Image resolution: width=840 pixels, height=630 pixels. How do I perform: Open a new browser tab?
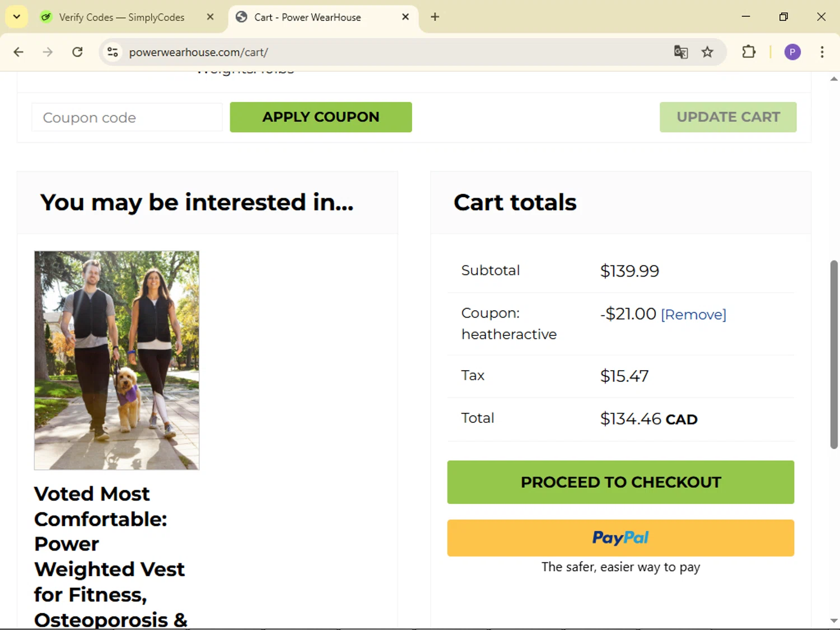point(435,17)
